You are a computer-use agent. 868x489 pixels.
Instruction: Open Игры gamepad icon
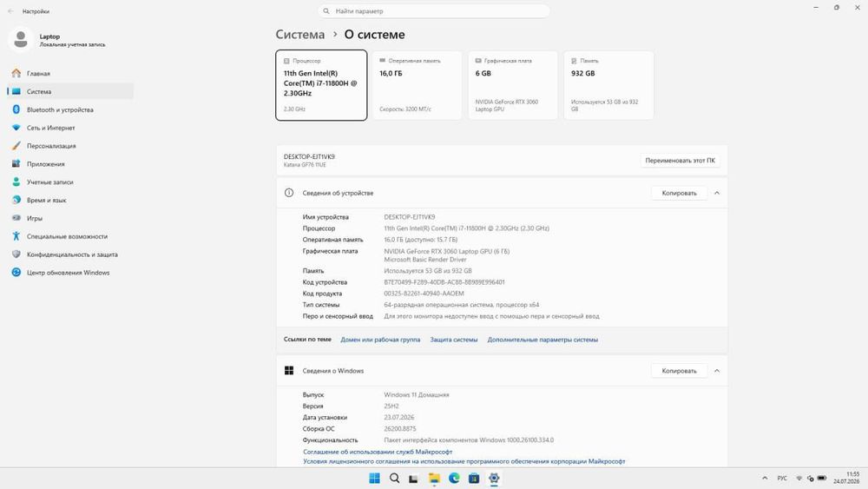pos(16,218)
